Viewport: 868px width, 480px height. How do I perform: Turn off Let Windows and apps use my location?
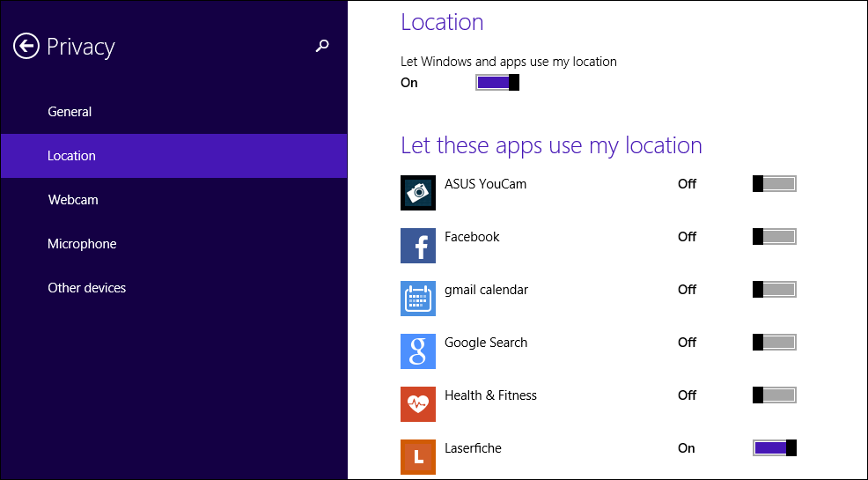(497, 83)
